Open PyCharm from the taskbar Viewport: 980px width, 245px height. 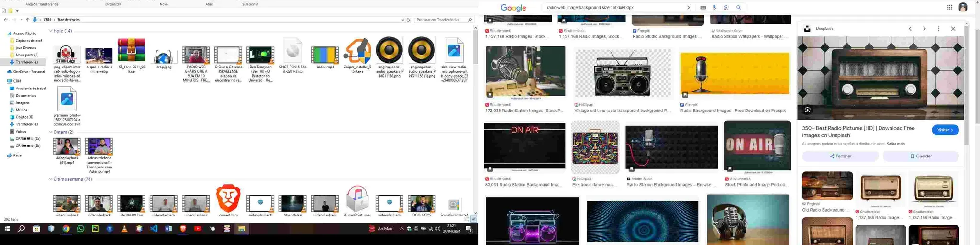95,229
